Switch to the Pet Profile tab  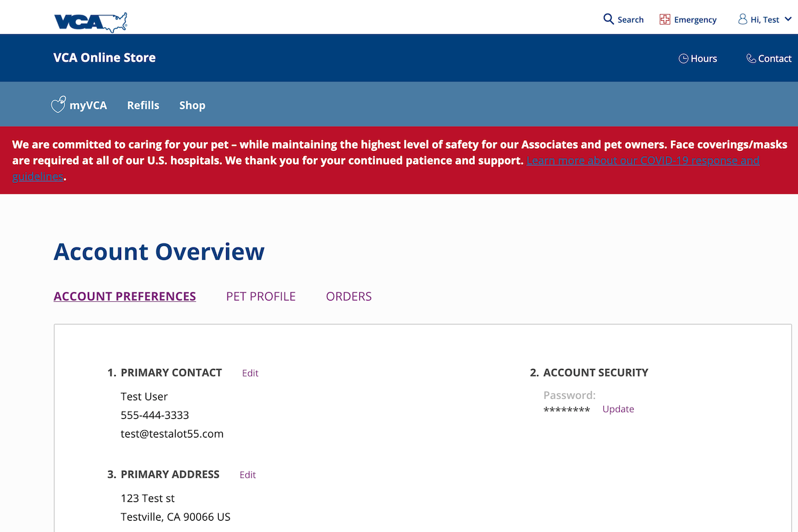(x=261, y=297)
